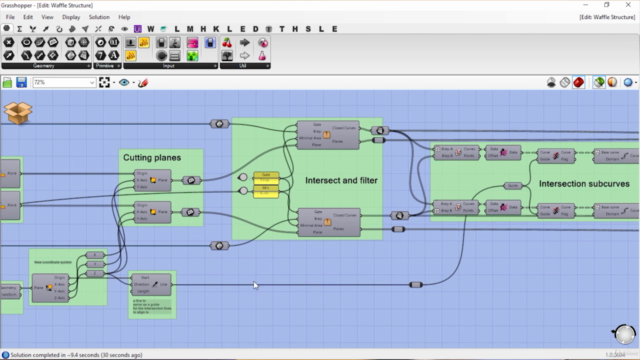The image size is (640, 360).
Task: Switch to the Maths sigma tab
Action: point(20,29)
